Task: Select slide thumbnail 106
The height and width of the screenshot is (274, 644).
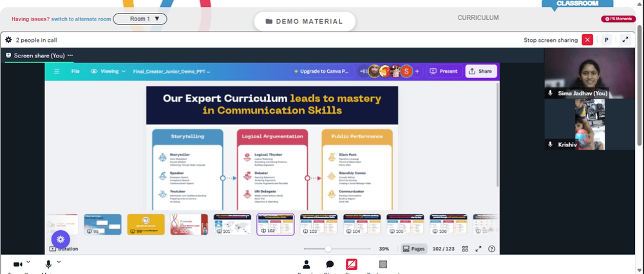Action: pyautogui.click(x=448, y=224)
